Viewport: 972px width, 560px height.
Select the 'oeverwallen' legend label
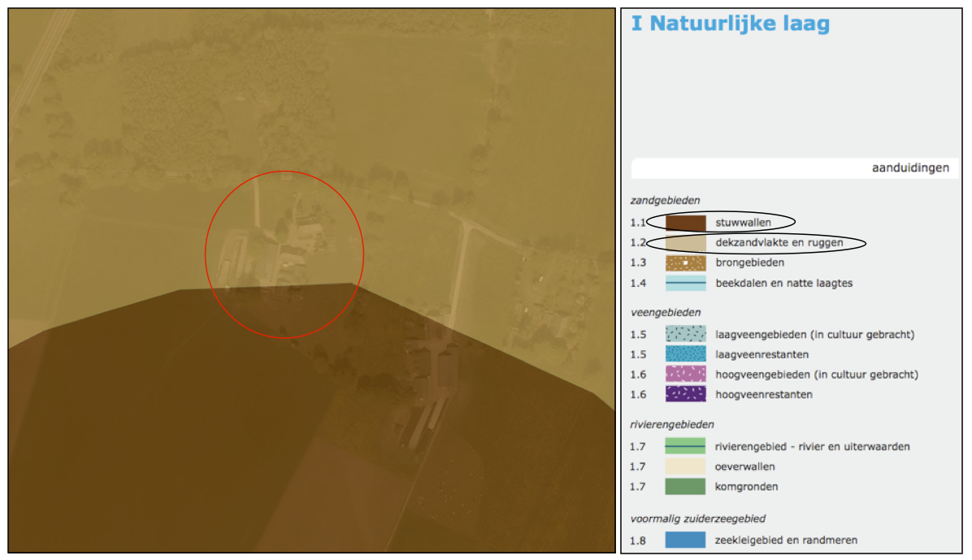pyautogui.click(x=744, y=467)
